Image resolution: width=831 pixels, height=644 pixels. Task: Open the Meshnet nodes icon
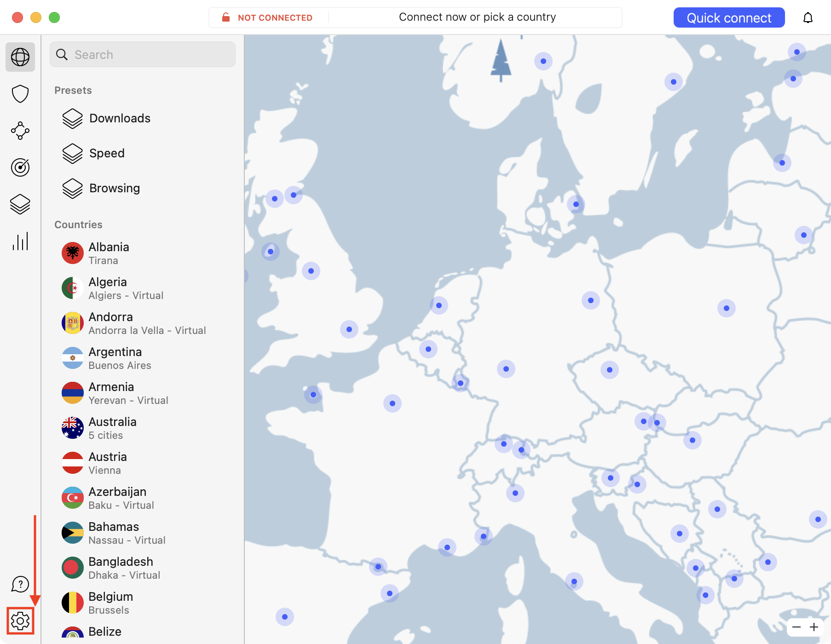click(20, 131)
